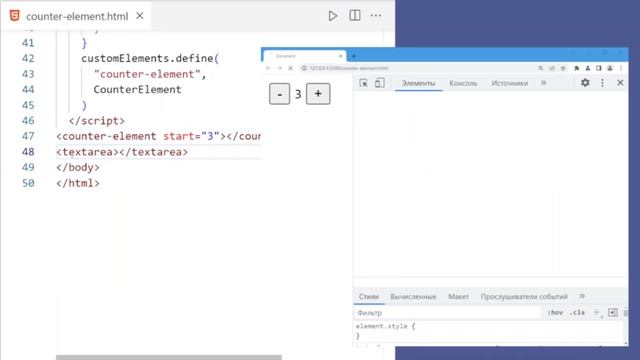The image size is (640, 360).
Task: Open editor More Actions ellipsis menu
Action: (376, 16)
